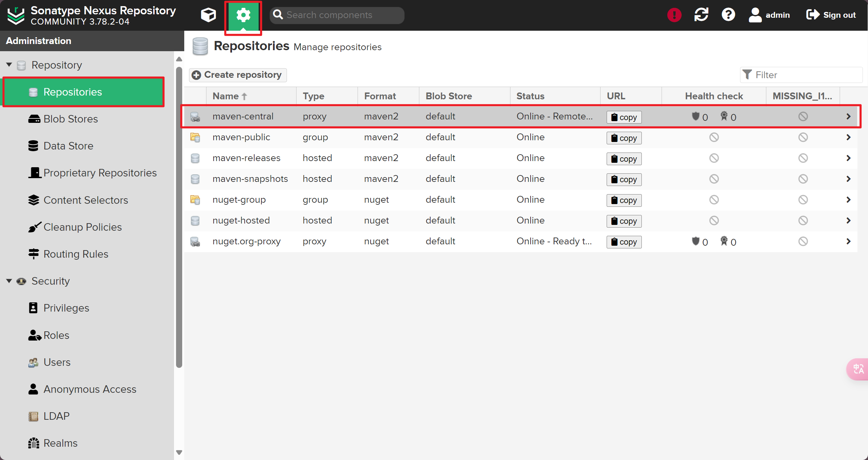This screenshot has height=460, width=868.
Task: Click nuget-group folder icon
Action: click(195, 200)
